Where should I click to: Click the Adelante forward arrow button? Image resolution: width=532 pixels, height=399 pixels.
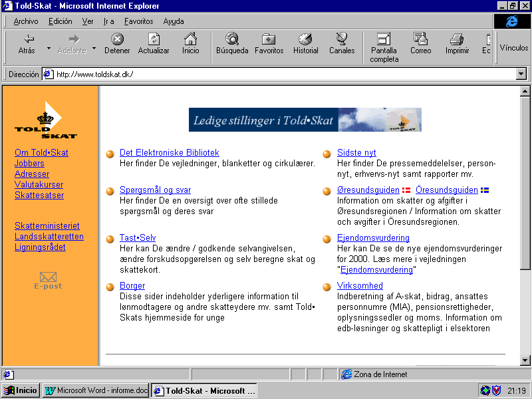pos(72,44)
